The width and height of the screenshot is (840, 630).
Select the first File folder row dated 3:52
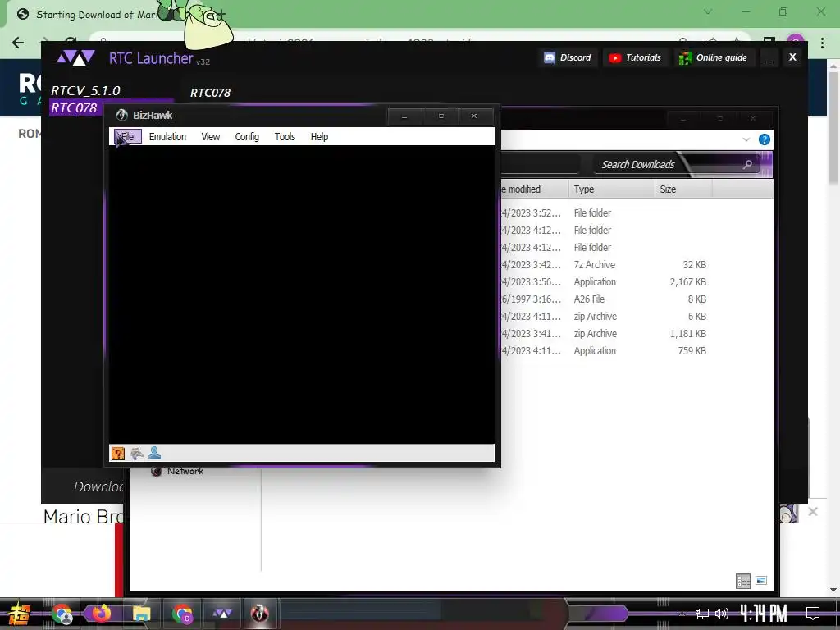604,212
